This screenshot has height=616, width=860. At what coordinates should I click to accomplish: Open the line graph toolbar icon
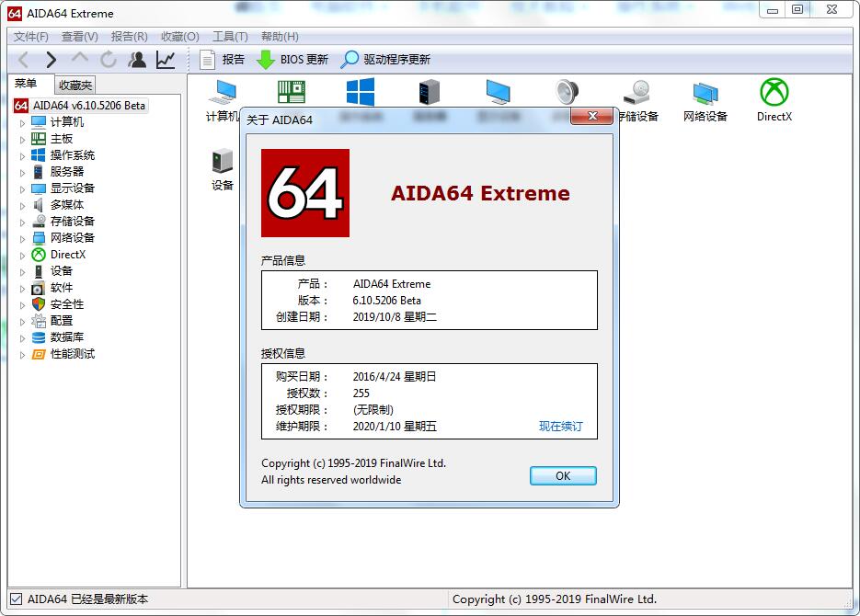(166, 59)
